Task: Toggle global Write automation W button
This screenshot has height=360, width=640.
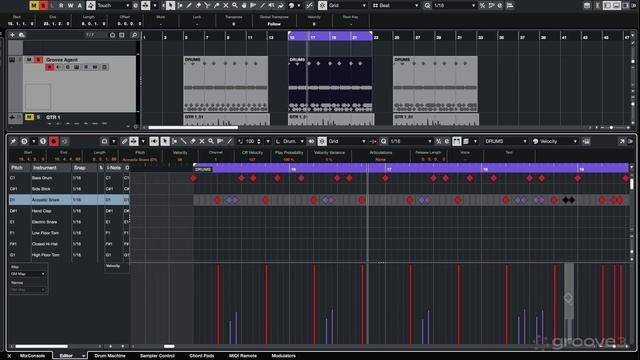Action: [x=70, y=5]
